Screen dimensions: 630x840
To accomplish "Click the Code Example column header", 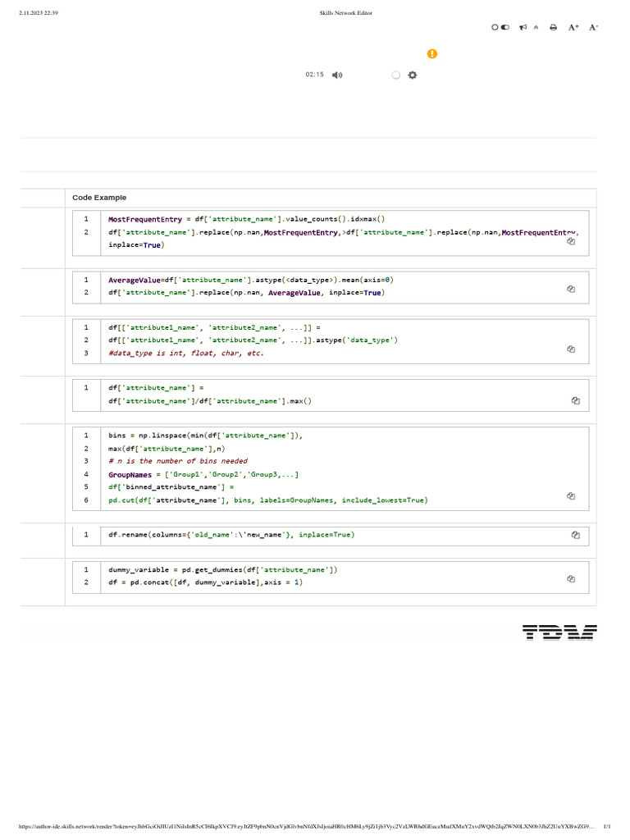I will (99, 198).
